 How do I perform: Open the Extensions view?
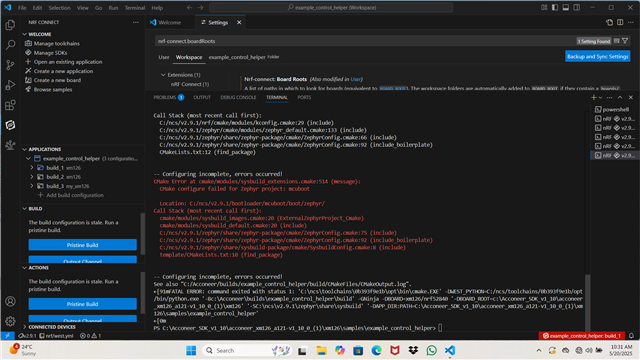click(10, 105)
